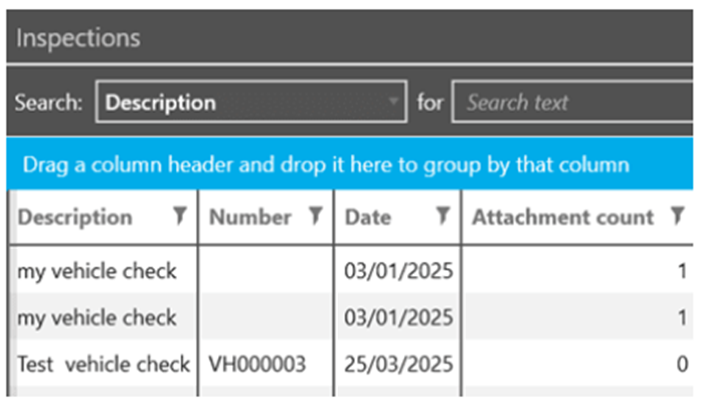Select the first 'my vehicle check' row
Viewport: 701px width, 406px height.
pyautogui.click(x=97, y=271)
